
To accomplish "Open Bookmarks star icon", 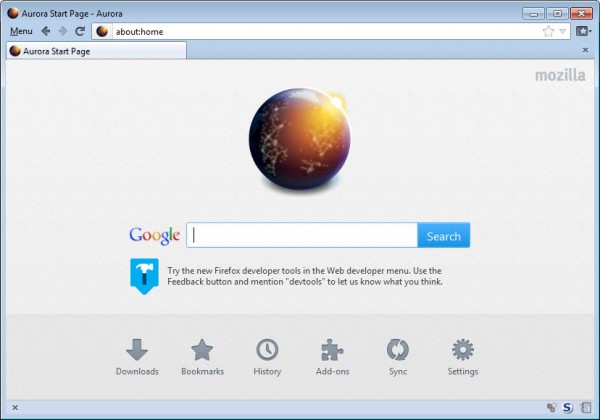I will coord(202,349).
